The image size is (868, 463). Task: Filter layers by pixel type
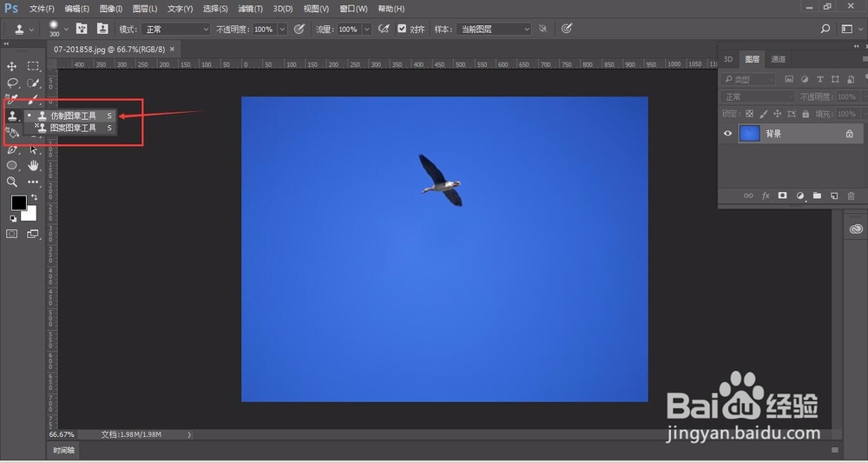[x=789, y=79]
